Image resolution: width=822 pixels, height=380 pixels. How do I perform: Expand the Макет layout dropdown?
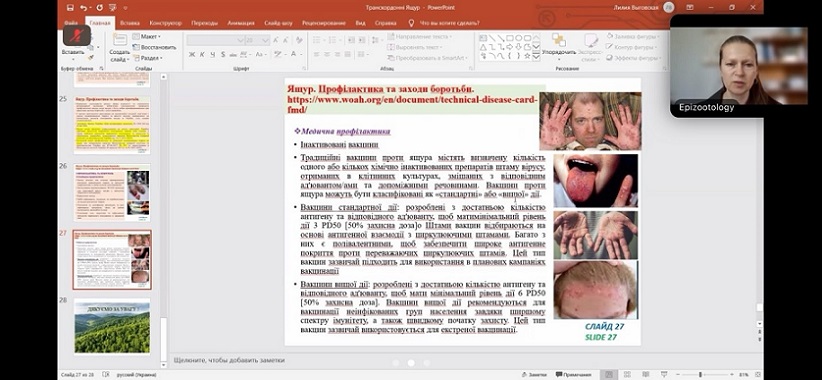(x=147, y=37)
